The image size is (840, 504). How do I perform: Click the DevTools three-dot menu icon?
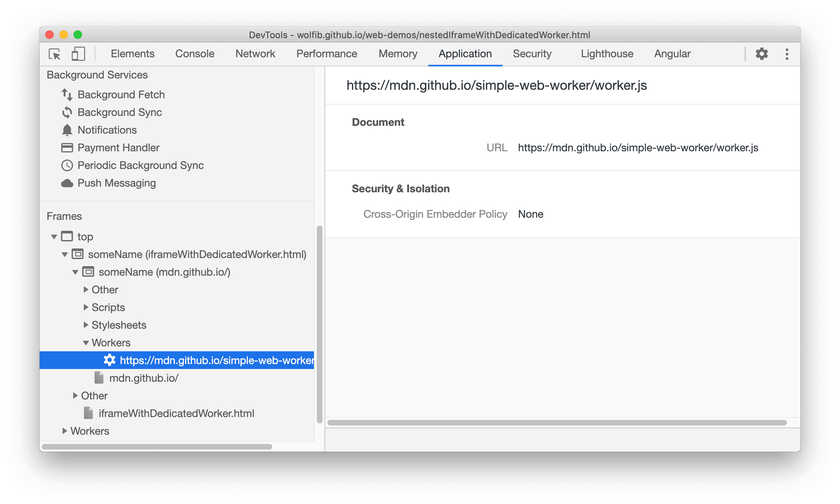(787, 53)
